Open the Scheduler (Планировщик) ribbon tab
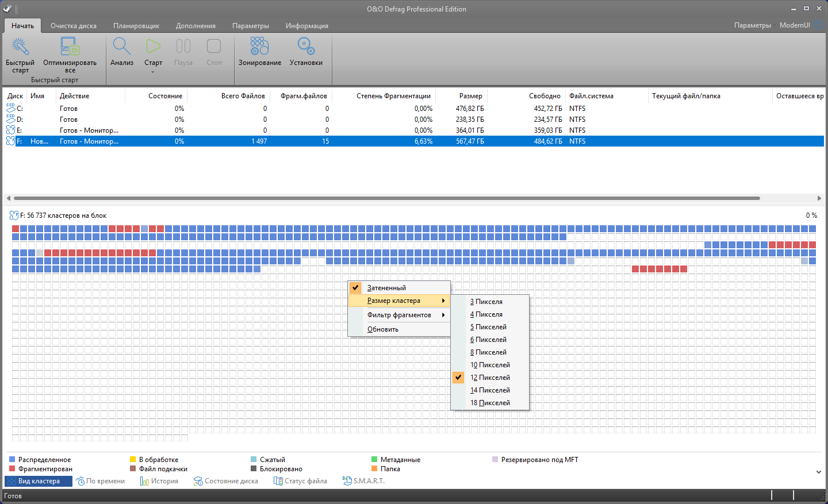The width and height of the screenshot is (828, 504). click(136, 26)
